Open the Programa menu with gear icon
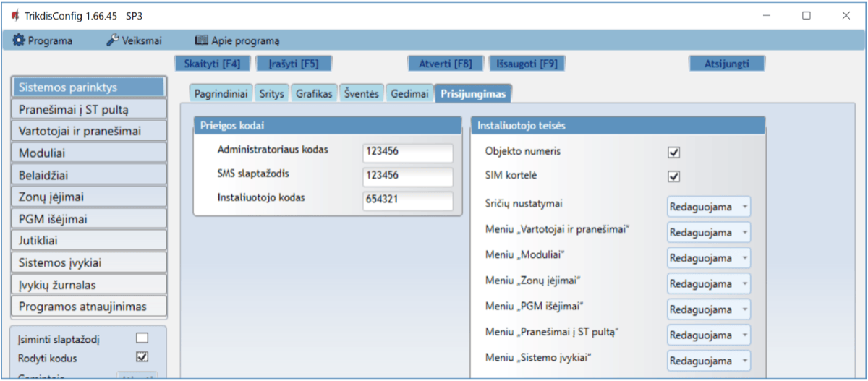 click(43, 40)
